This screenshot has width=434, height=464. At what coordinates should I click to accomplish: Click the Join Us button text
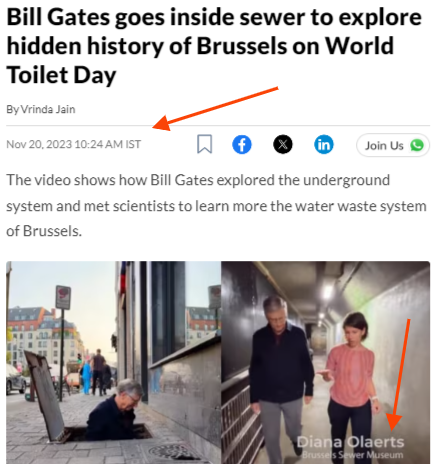click(384, 146)
